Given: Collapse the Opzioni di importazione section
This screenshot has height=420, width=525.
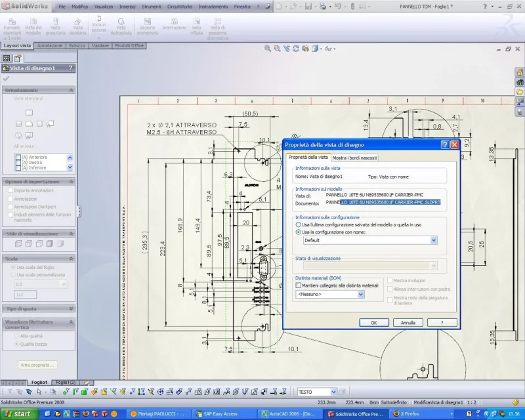Looking at the screenshot, I should (x=71, y=182).
